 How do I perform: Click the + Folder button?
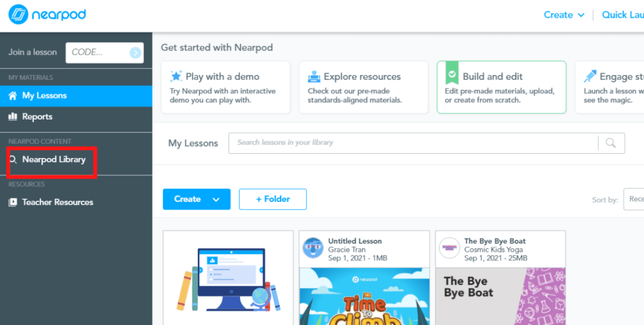pyautogui.click(x=272, y=199)
